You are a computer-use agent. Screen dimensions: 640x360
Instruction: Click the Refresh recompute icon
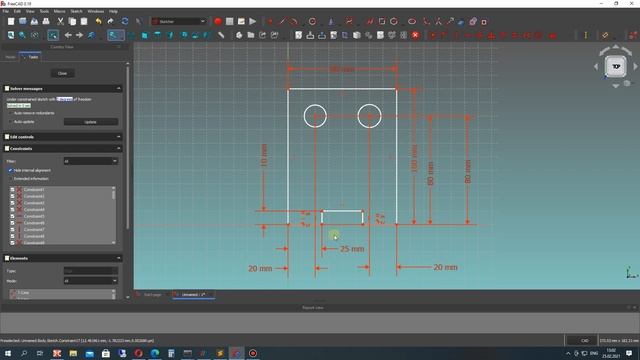[x=125, y=22]
